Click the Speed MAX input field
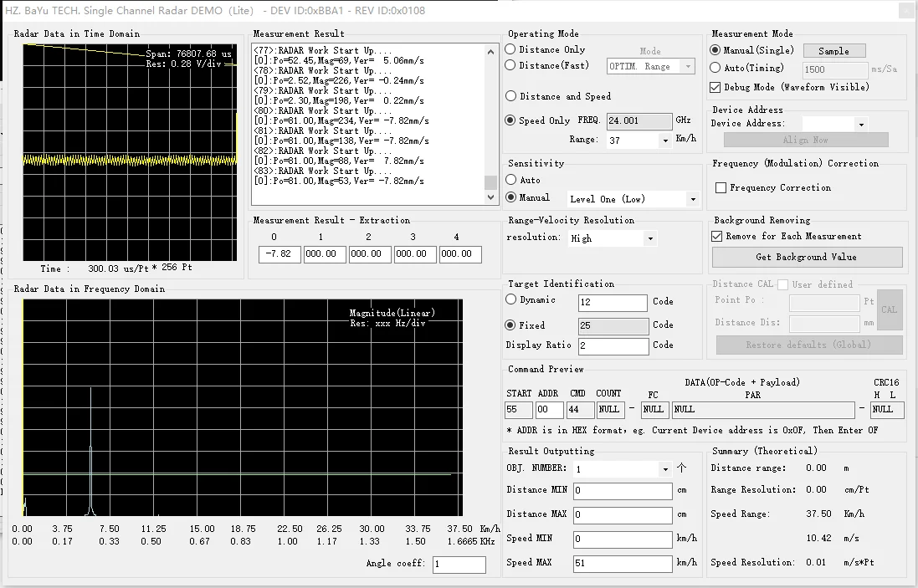The height and width of the screenshot is (588, 918). tap(623, 564)
